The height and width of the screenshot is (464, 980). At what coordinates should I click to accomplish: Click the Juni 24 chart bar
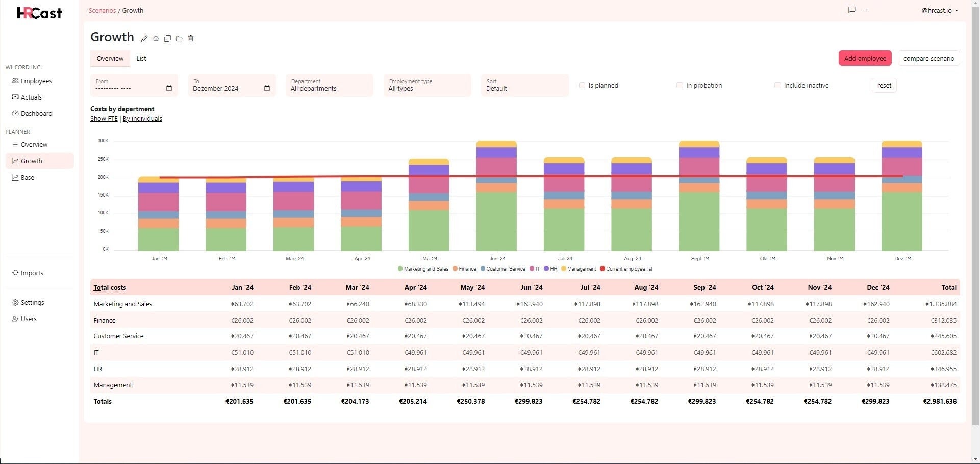(496, 196)
